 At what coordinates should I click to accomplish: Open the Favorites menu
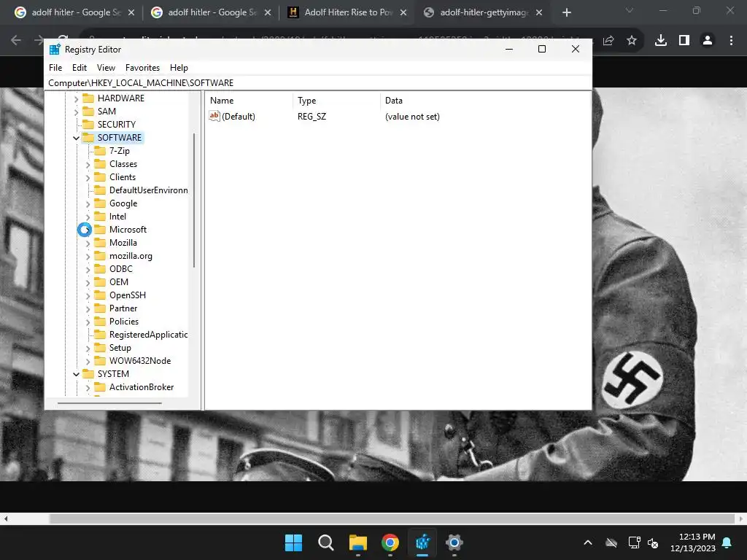click(142, 68)
